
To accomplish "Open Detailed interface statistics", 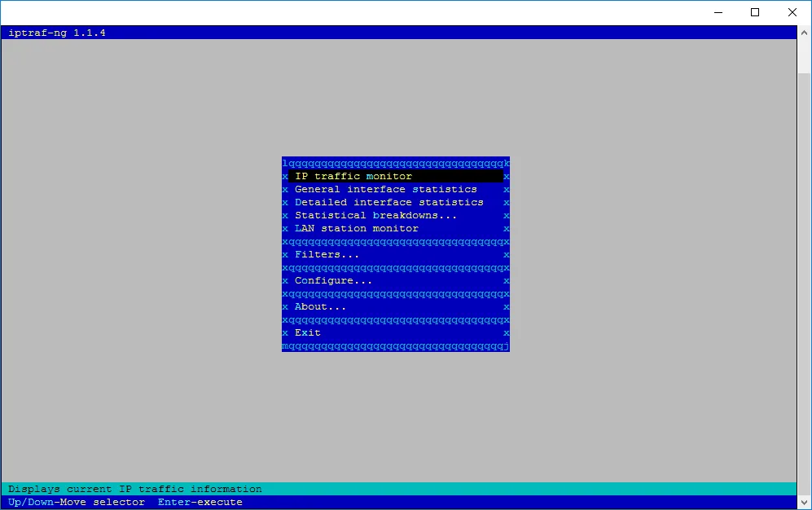I will coord(396,202).
